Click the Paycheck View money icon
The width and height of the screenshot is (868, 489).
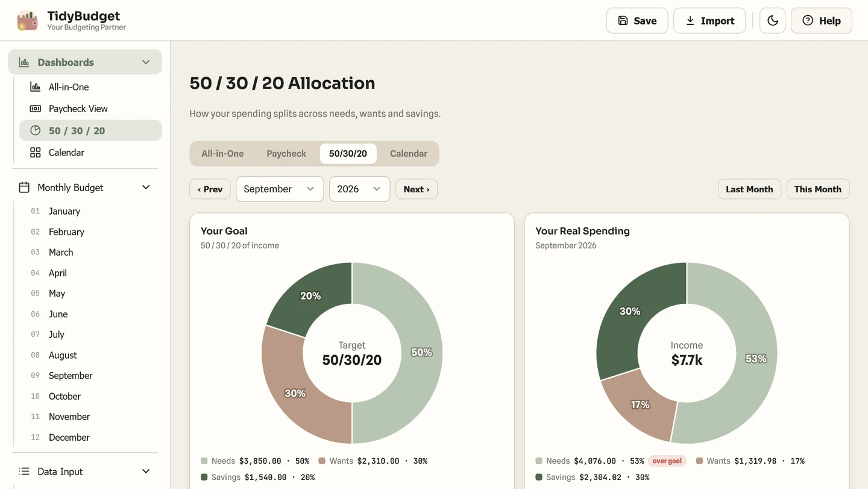(36, 109)
